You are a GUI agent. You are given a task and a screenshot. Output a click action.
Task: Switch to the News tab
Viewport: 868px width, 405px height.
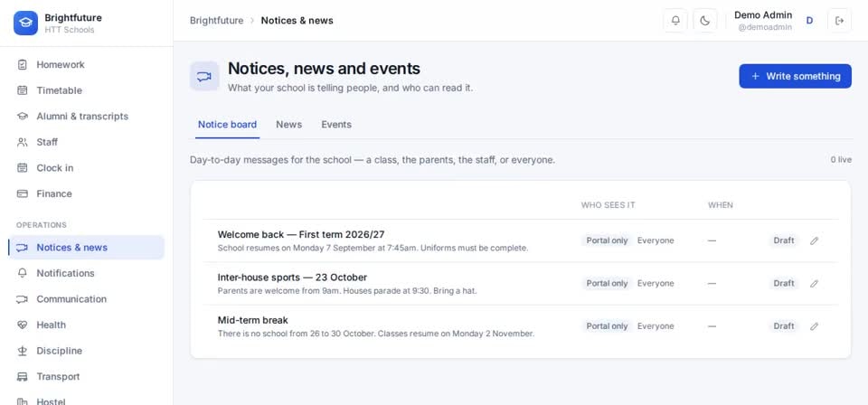[x=289, y=125]
